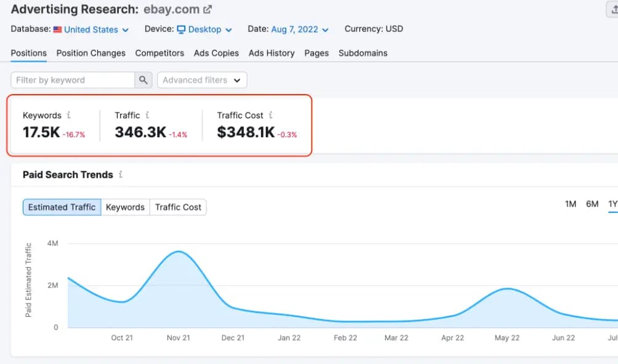Open ebay.com external link icon
Screen dimensions: 618x364
coord(207,9)
